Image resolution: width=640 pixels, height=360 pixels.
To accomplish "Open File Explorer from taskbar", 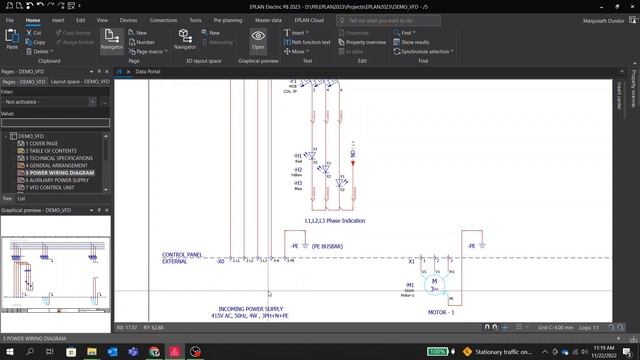I will coord(91,351).
